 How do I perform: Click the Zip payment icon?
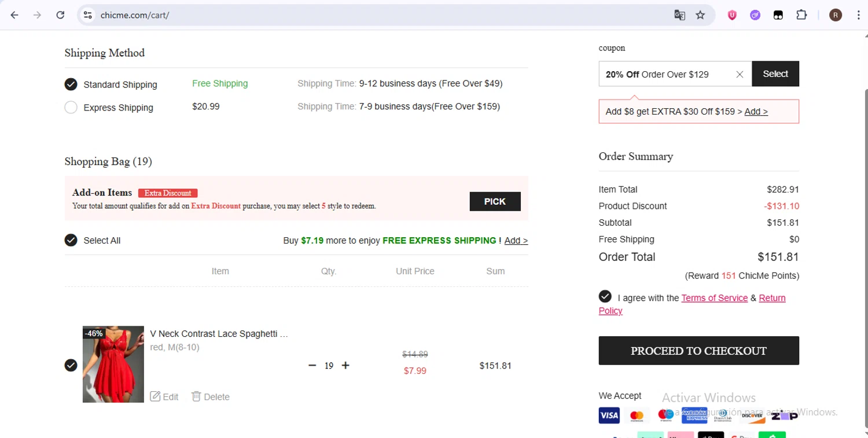coord(784,415)
